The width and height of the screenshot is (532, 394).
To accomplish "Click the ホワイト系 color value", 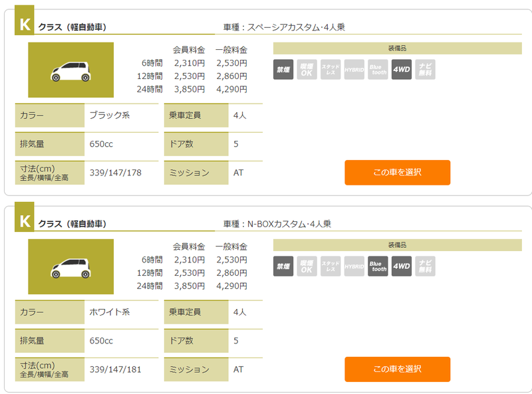I will pos(110,312).
